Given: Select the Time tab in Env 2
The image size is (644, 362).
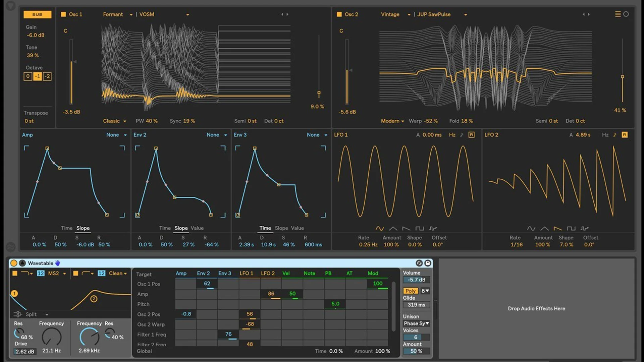Looking at the screenshot, I should click(x=165, y=228).
